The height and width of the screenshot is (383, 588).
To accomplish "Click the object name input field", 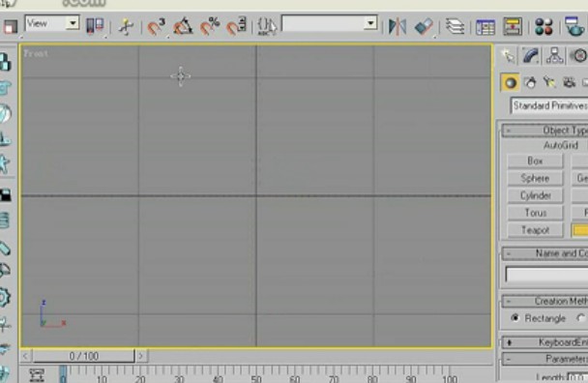I will (x=546, y=275).
